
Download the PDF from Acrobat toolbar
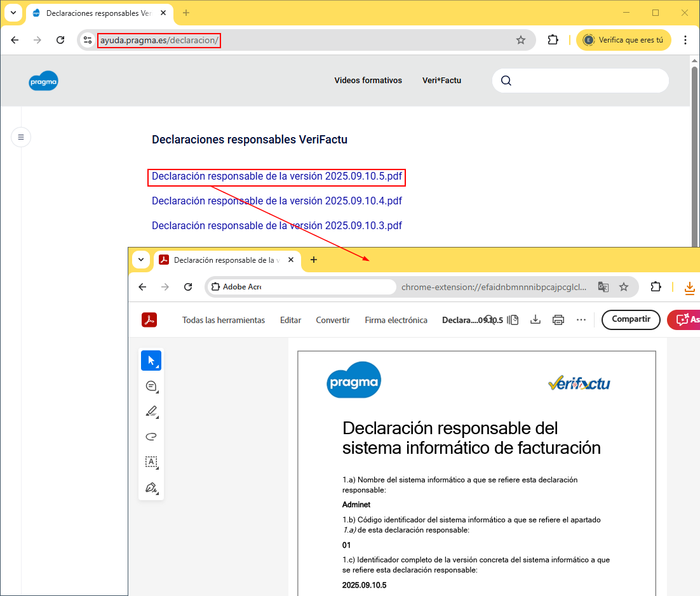(535, 320)
